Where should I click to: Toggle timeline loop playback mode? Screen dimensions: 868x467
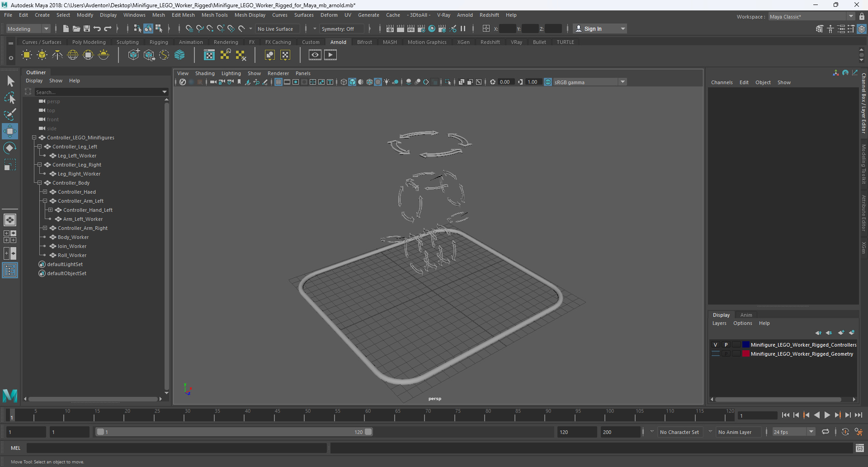coord(826,432)
